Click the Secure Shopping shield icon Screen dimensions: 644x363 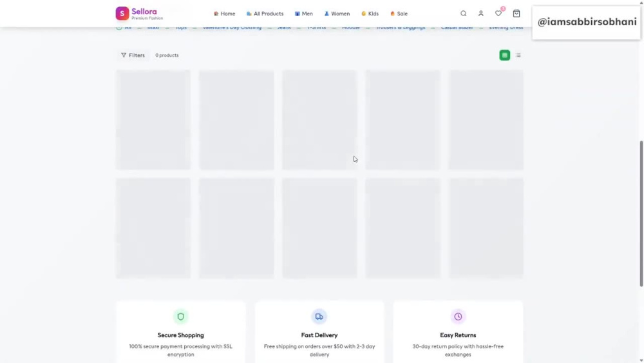(x=181, y=317)
